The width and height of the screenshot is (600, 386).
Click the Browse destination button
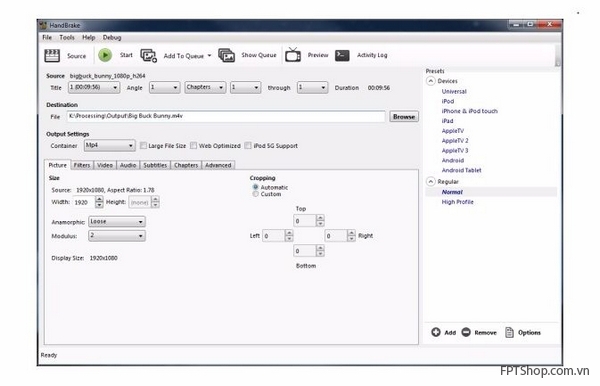pyautogui.click(x=404, y=117)
